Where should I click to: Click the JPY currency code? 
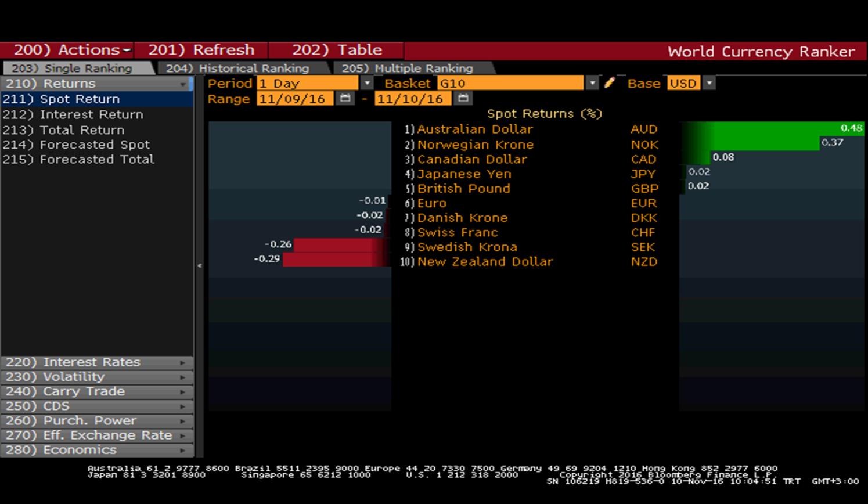point(643,174)
